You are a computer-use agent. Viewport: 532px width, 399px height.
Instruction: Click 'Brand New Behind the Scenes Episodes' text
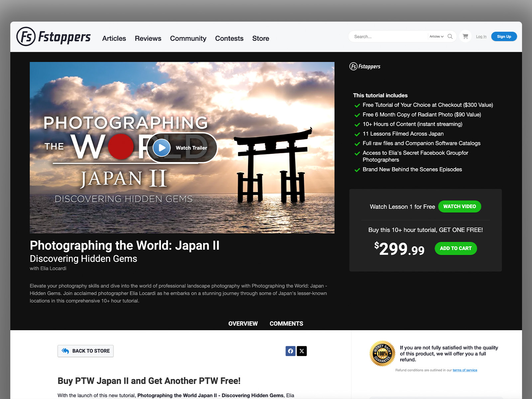[x=412, y=170]
